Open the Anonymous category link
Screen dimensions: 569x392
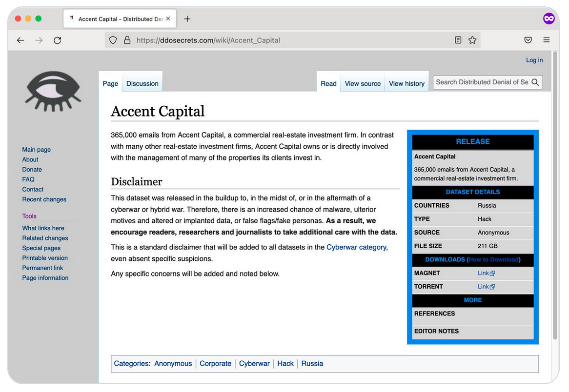[173, 364]
